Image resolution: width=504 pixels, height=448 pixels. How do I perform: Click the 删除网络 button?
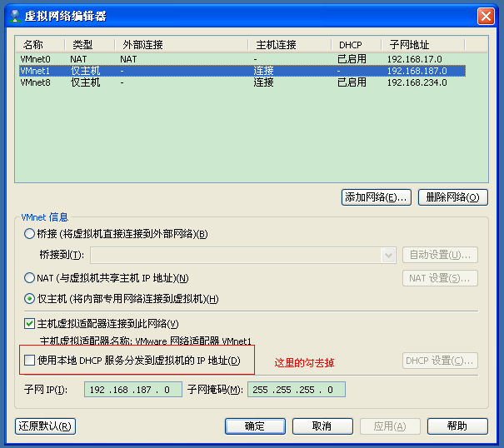(452, 197)
